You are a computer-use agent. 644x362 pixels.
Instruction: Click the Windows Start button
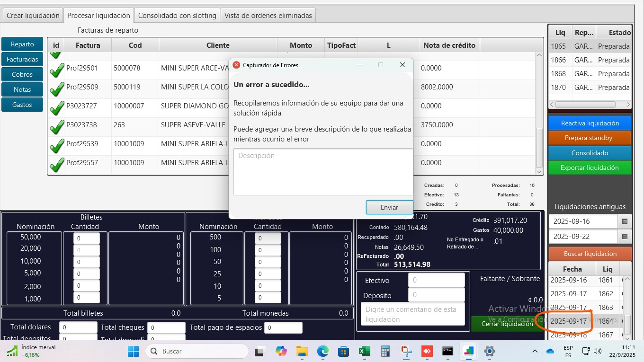tap(133, 351)
